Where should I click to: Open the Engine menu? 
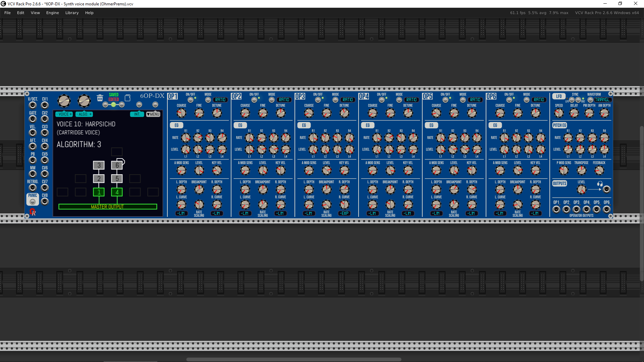[52, 13]
